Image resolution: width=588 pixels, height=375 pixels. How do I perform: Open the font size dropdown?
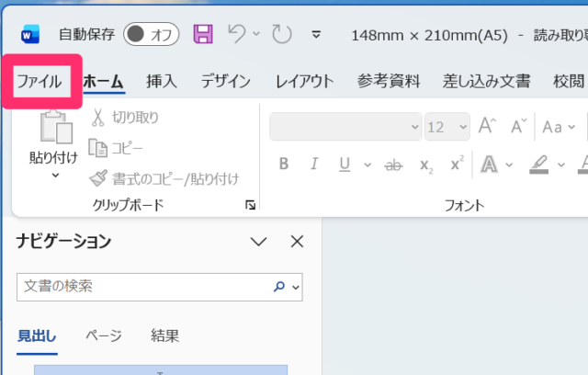(460, 127)
